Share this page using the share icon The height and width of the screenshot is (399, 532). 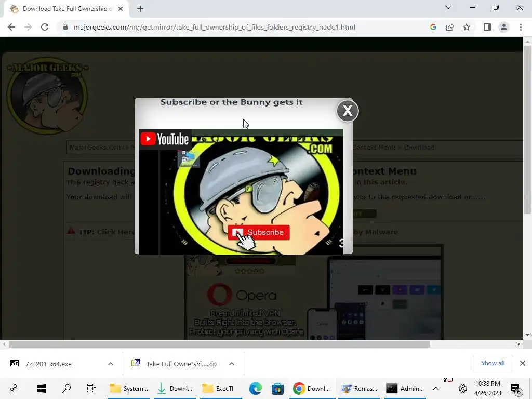coord(450,27)
